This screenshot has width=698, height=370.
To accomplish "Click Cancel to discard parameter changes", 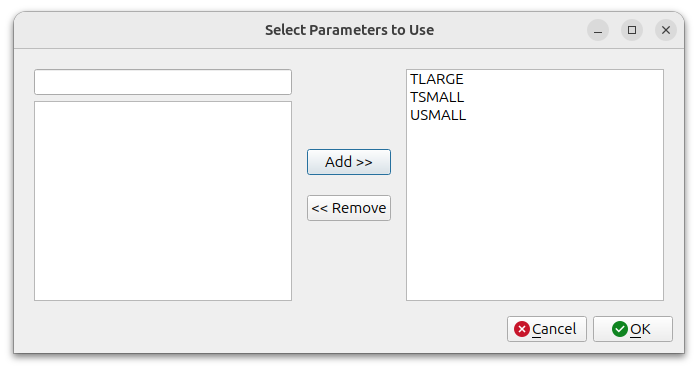I will (547, 329).
